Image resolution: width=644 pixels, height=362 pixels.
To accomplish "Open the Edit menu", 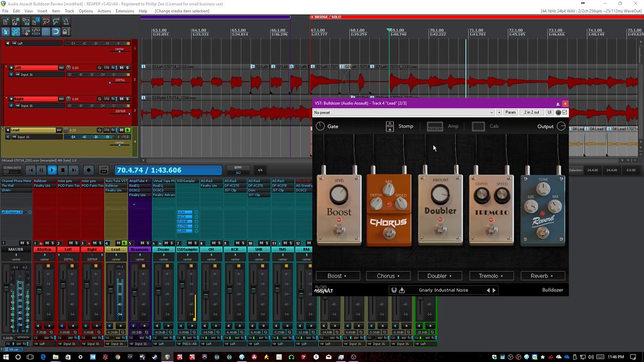I will 17,11.
